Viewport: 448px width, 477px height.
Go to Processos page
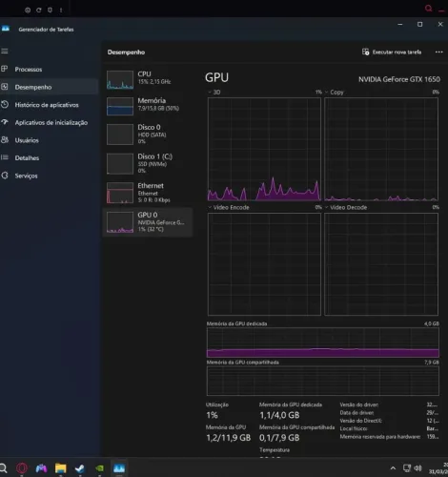(x=29, y=69)
